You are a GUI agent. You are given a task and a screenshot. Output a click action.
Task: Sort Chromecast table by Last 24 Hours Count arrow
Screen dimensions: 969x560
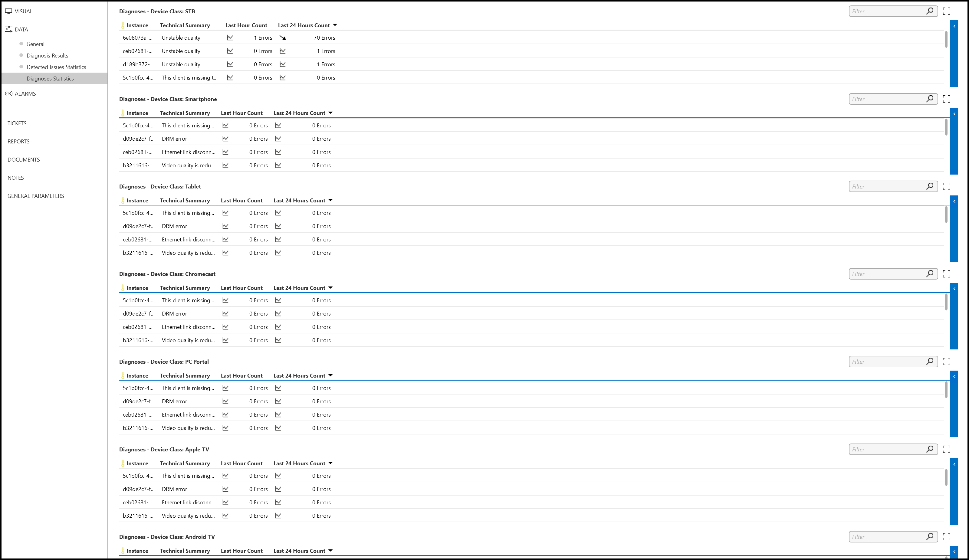point(330,287)
